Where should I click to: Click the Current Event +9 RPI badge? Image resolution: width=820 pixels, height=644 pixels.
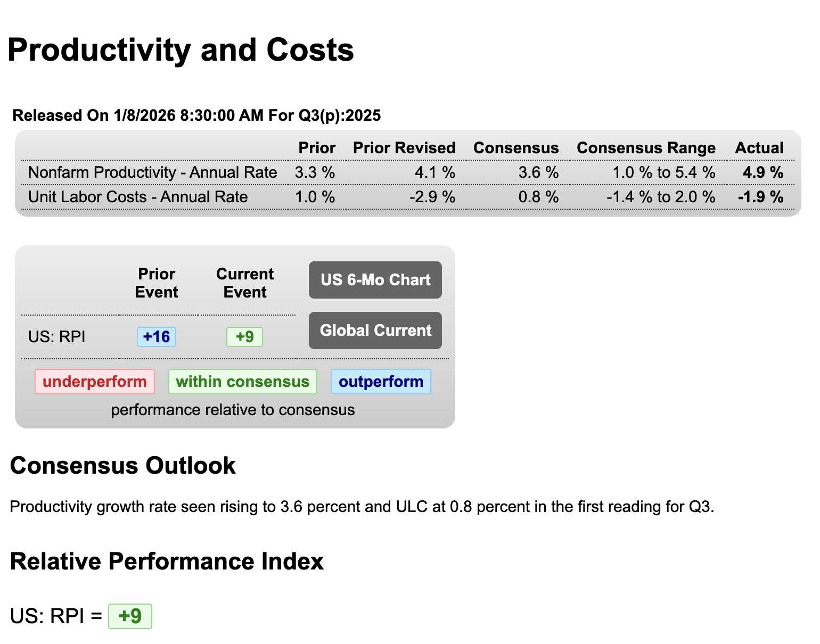(244, 337)
